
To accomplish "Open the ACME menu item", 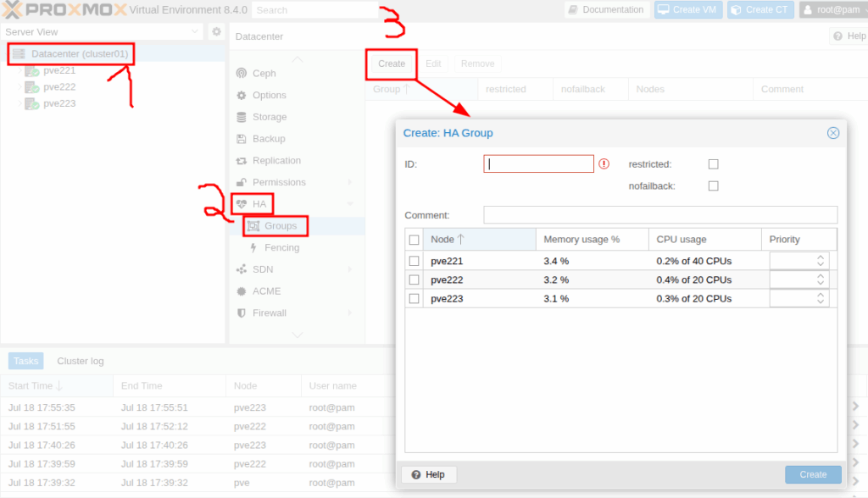I will (x=297, y=291).
